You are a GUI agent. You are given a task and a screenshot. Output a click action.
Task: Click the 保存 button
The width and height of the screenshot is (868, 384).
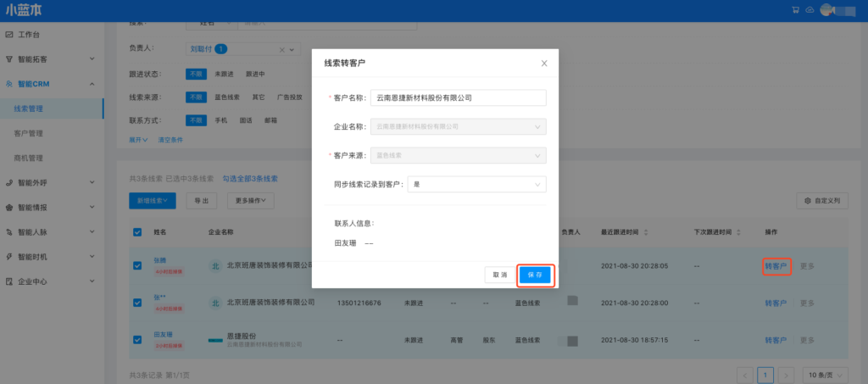pyautogui.click(x=535, y=275)
